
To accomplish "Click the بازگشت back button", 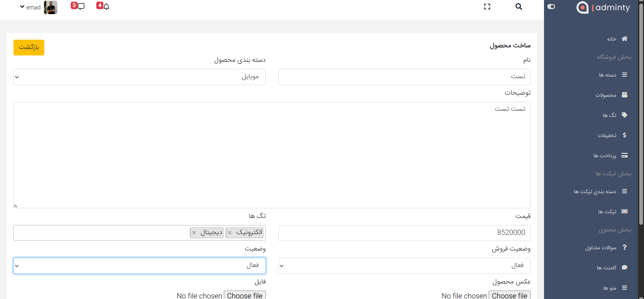I will 29,47.
